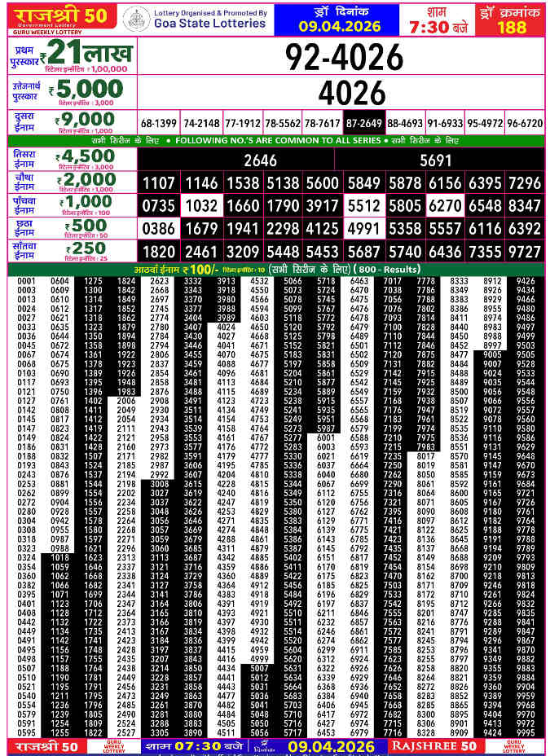Select eighth prize number 0595
The image size is (550, 756).
tap(27, 733)
